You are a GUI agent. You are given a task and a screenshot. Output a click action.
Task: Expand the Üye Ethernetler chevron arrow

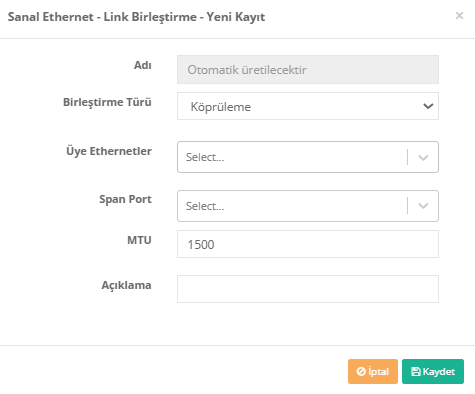click(423, 157)
